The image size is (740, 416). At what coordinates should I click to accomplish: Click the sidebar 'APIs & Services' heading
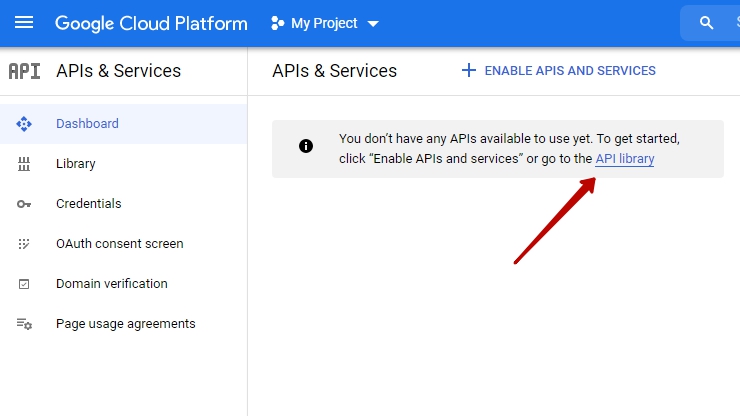pos(118,71)
